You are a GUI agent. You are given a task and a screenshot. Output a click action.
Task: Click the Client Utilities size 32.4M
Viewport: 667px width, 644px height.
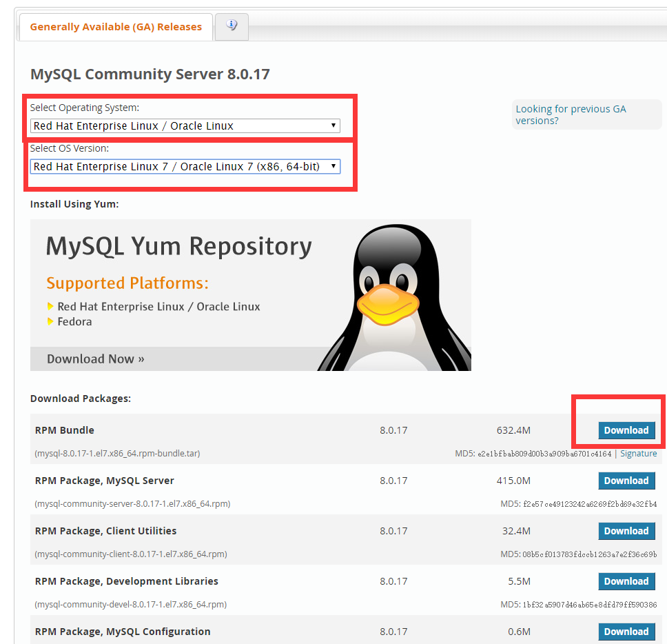point(516,531)
